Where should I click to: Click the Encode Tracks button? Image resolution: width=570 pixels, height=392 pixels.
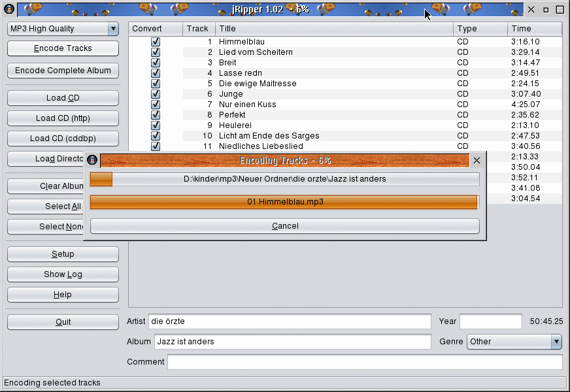click(63, 48)
